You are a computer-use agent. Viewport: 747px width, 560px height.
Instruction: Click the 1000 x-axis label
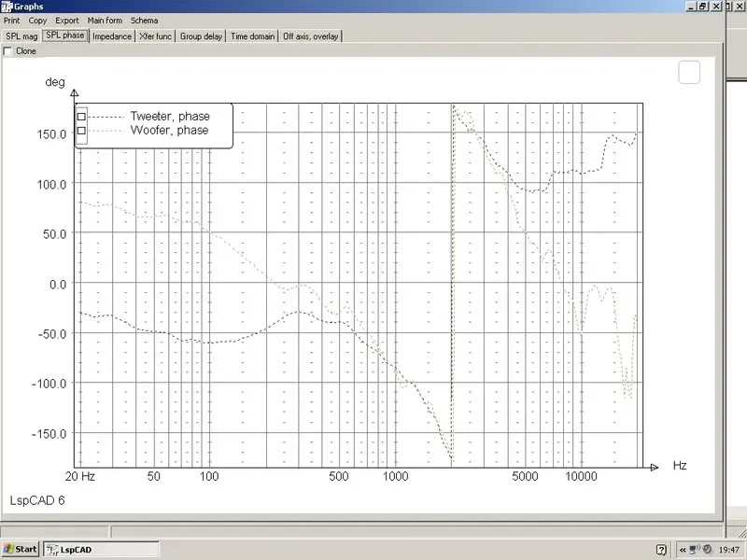tap(395, 476)
